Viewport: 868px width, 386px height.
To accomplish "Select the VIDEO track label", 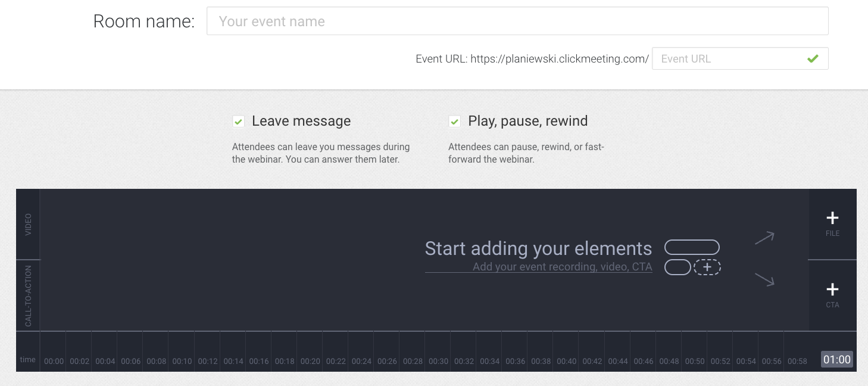I will 28,225.
